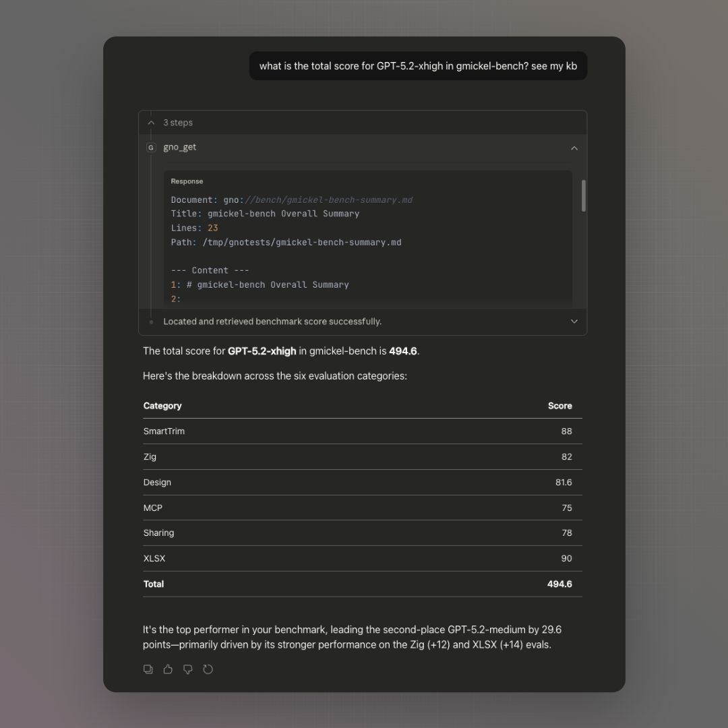Collapse the gno_get response with up chevron
Screen dimensions: 728x728
click(x=574, y=148)
